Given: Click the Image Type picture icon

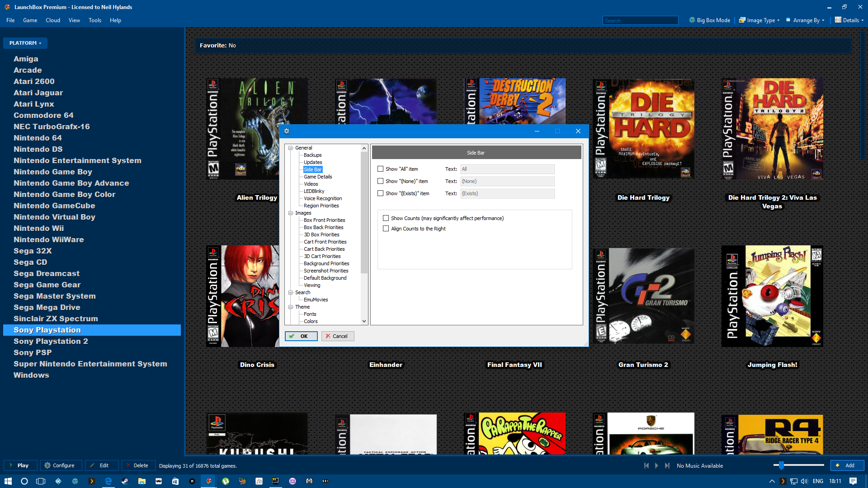Looking at the screenshot, I should (x=742, y=20).
